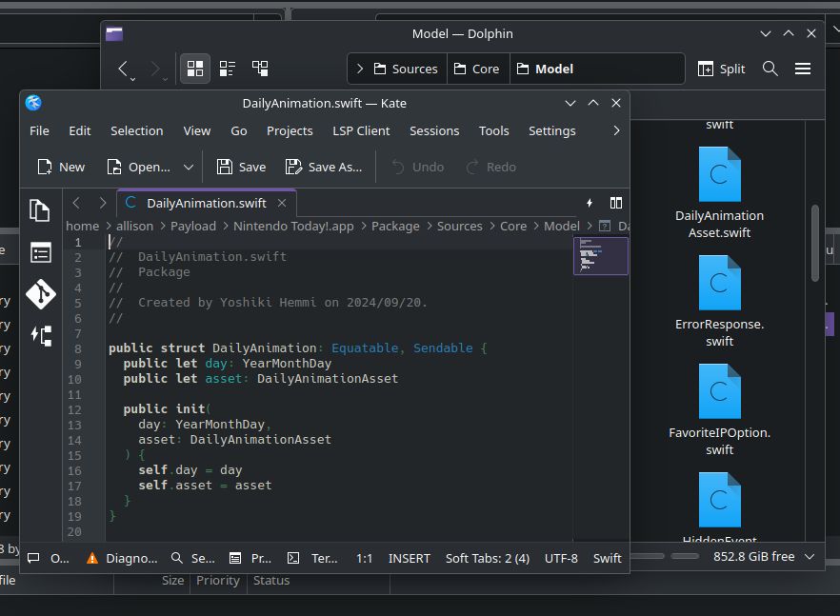
Task: Click the Quick Open lightning icon
Action: [590, 203]
